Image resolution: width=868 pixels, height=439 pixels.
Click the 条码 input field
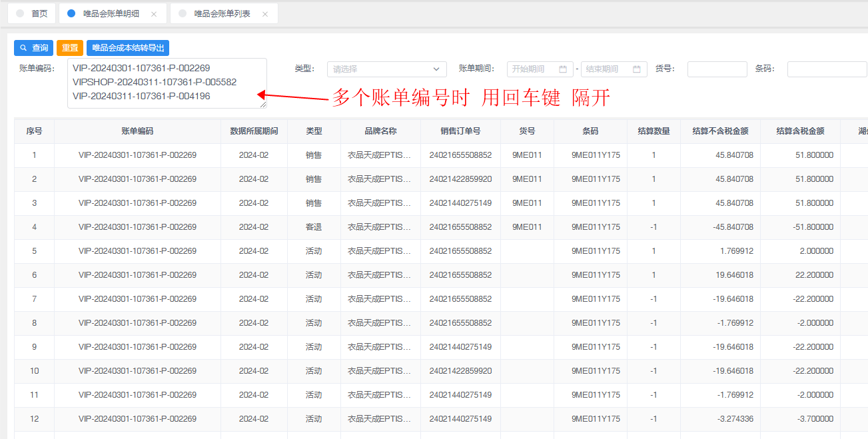[x=826, y=69]
